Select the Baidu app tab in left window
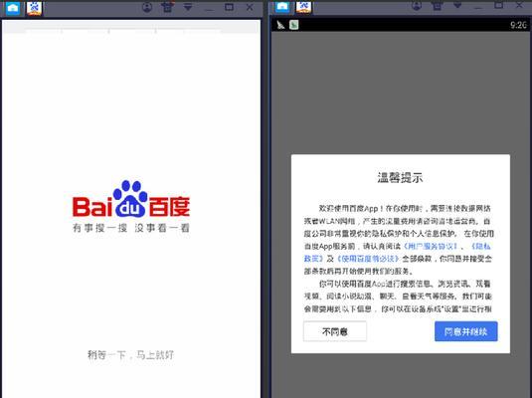The height and width of the screenshot is (398, 532). pos(34,8)
